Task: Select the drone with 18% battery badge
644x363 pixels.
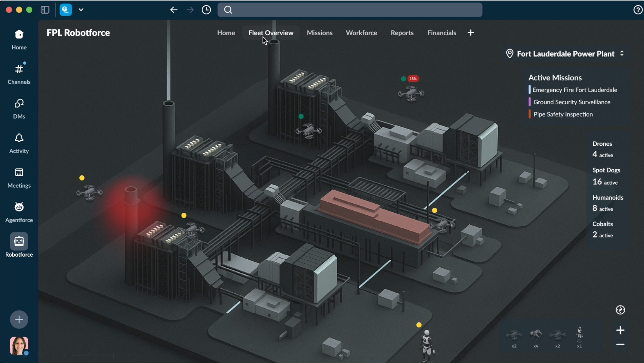Action: (x=411, y=93)
